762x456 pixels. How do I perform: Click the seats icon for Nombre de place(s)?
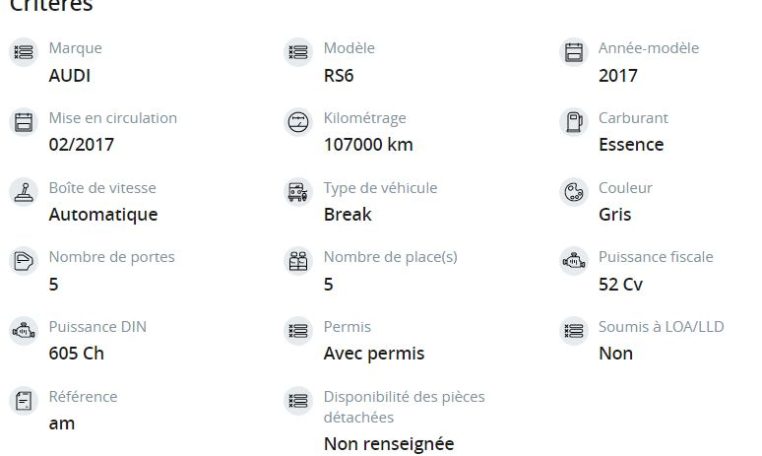pos(298,261)
